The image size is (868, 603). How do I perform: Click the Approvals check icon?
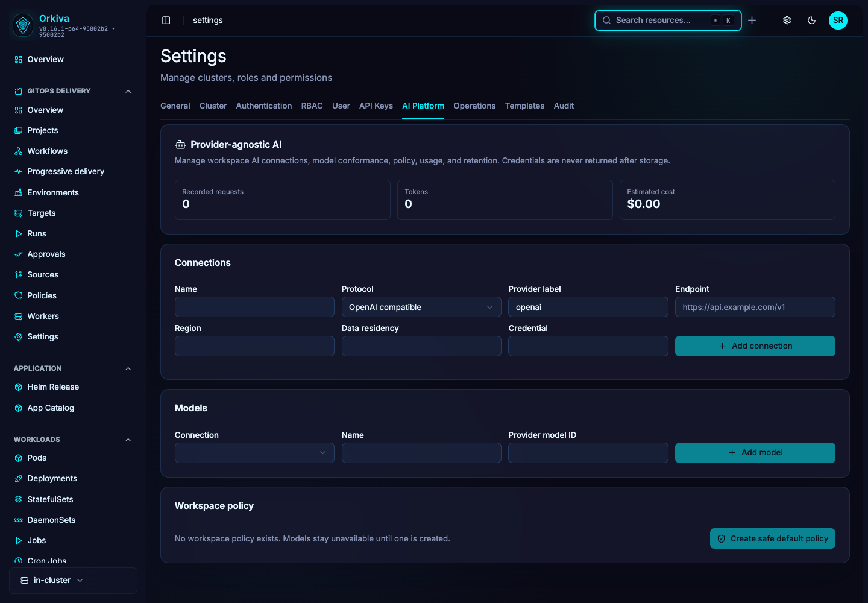coord(19,254)
